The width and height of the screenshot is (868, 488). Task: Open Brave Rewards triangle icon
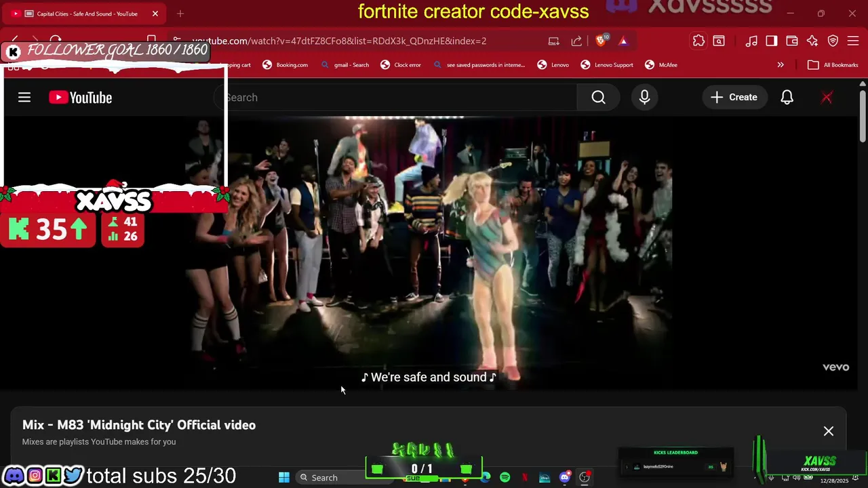623,41
